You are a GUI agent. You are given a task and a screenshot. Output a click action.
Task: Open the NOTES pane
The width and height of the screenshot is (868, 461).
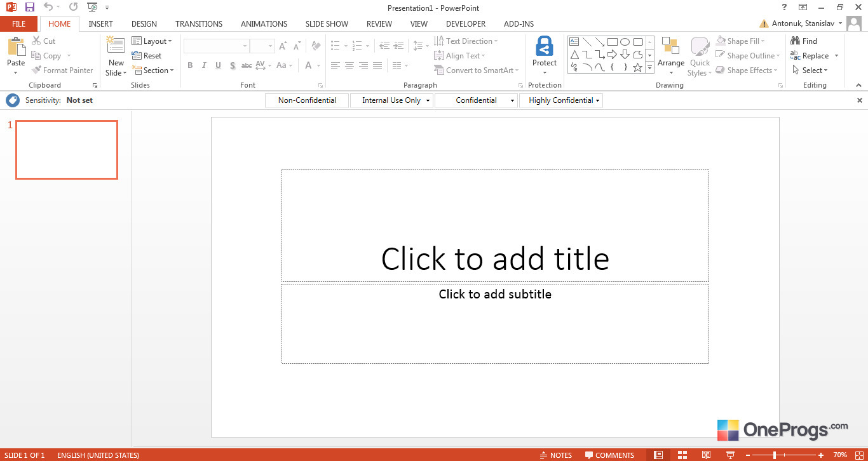(x=556, y=455)
